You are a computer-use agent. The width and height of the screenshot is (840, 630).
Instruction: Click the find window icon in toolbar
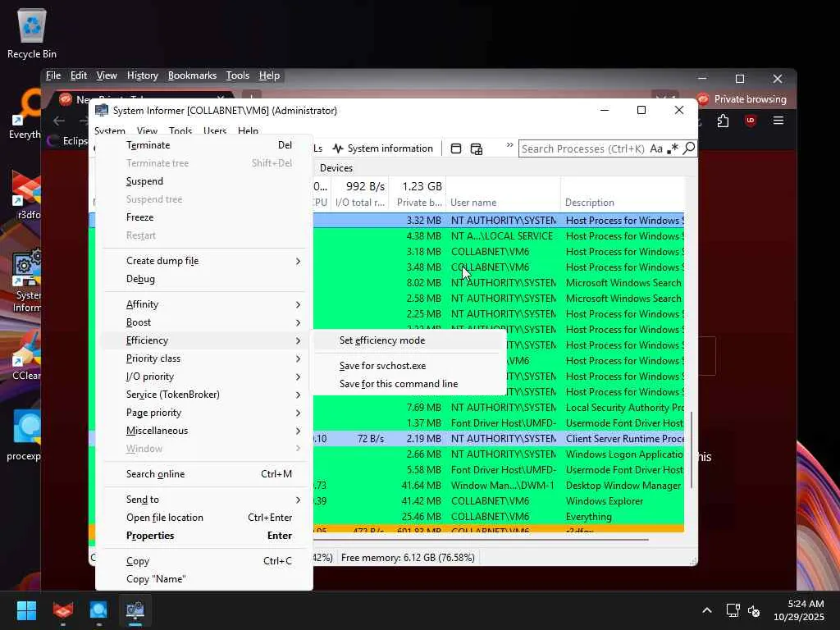456,148
